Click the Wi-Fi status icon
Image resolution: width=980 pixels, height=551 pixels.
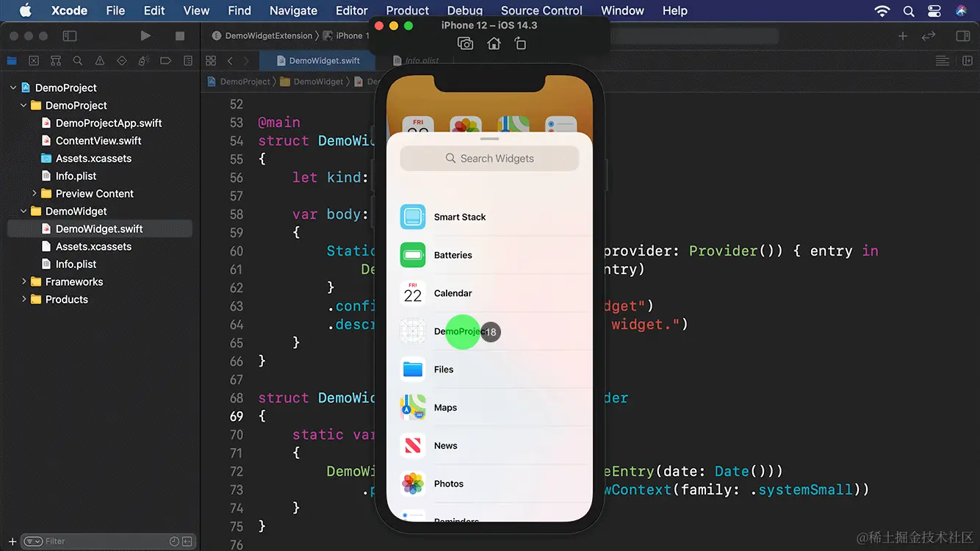tap(882, 11)
